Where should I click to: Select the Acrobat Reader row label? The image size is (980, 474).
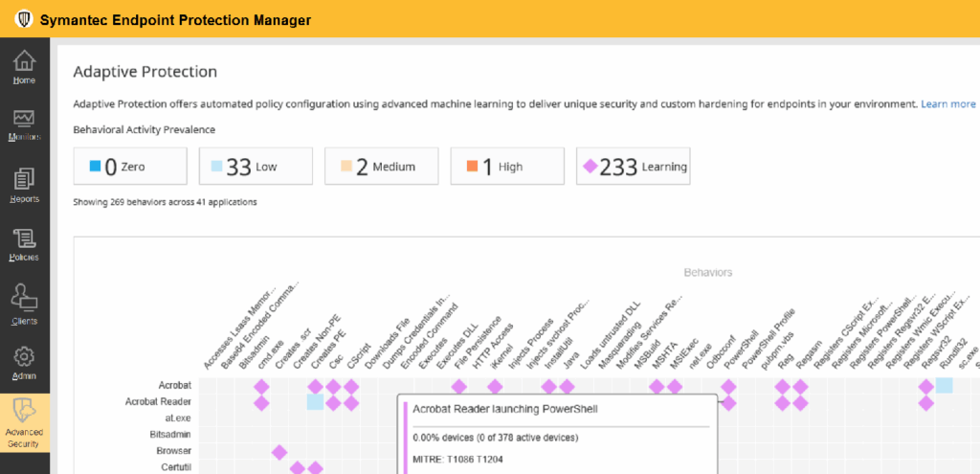(x=158, y=401)
